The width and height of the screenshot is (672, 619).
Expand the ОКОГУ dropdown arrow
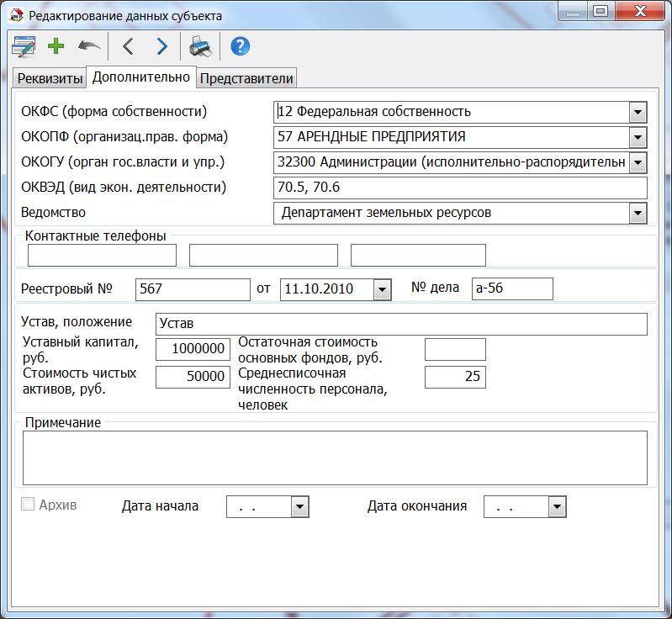[x=638, y=163]
